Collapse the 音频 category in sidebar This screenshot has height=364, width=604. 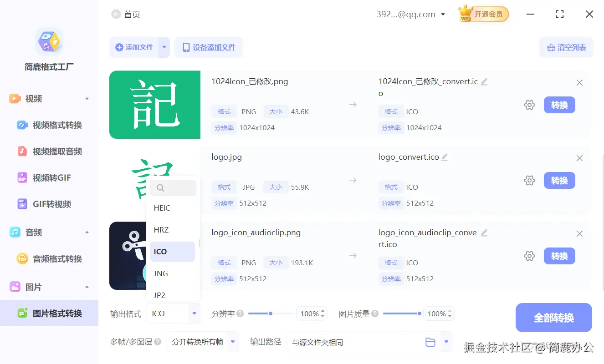[x=33, y=232]
